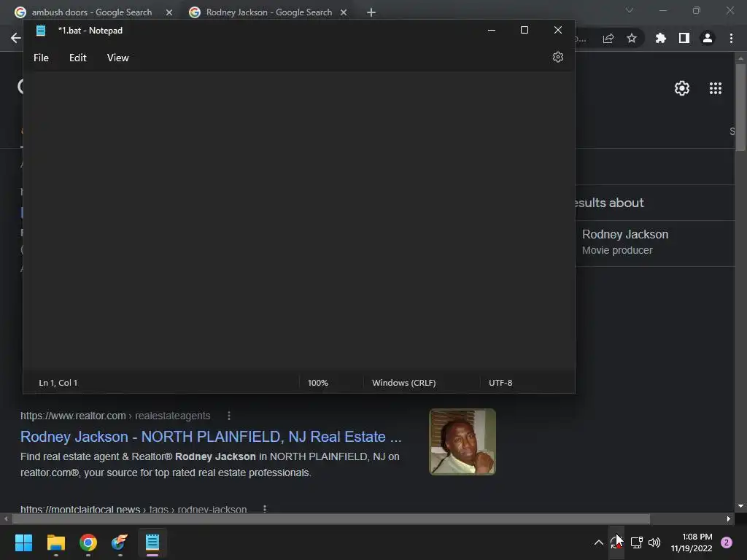The width and height of the screenshot is (747, 560).
Task: Click the Rodney Jackson realtor photo thumbnail
Action: (x=462, y=441)
